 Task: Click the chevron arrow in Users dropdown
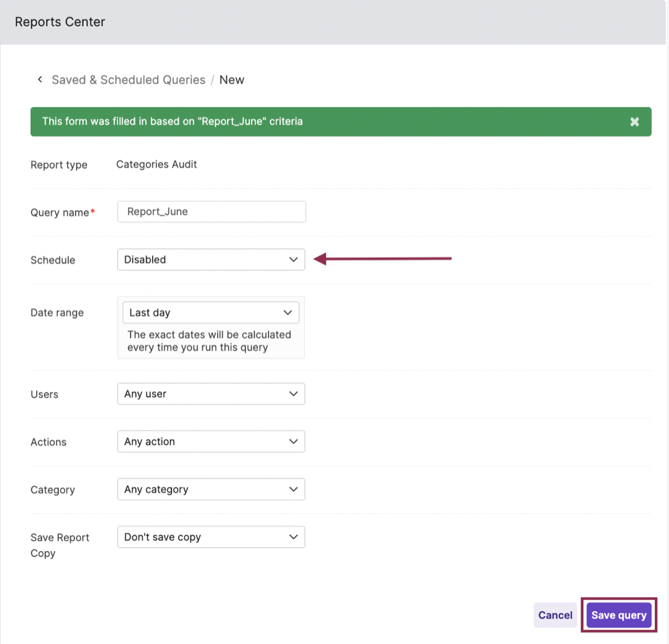(293, 394)
